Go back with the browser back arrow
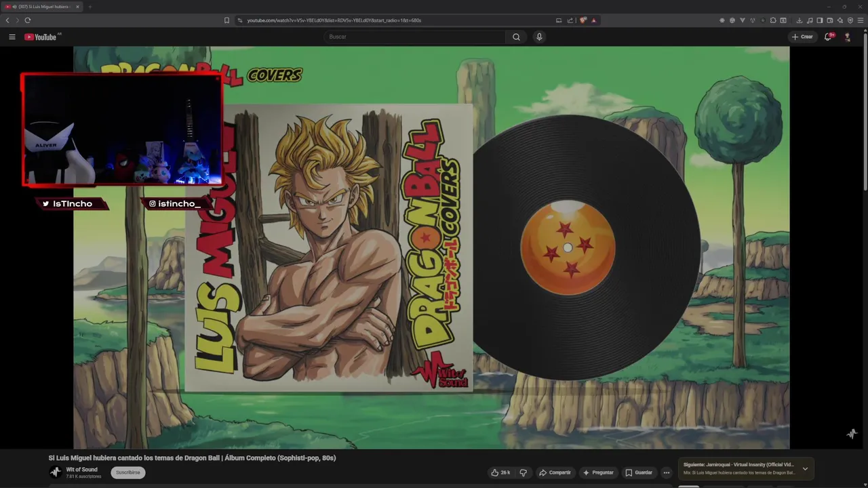 pyautogui.click(x=7, y=20)
